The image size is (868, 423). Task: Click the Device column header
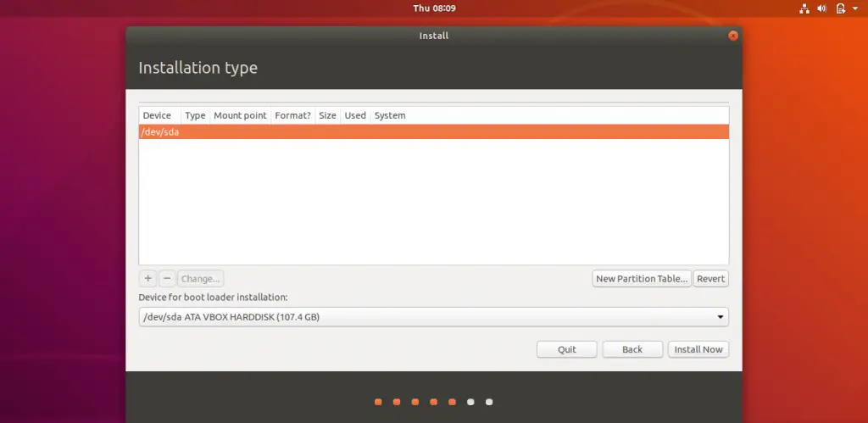(x=159, y=115)
